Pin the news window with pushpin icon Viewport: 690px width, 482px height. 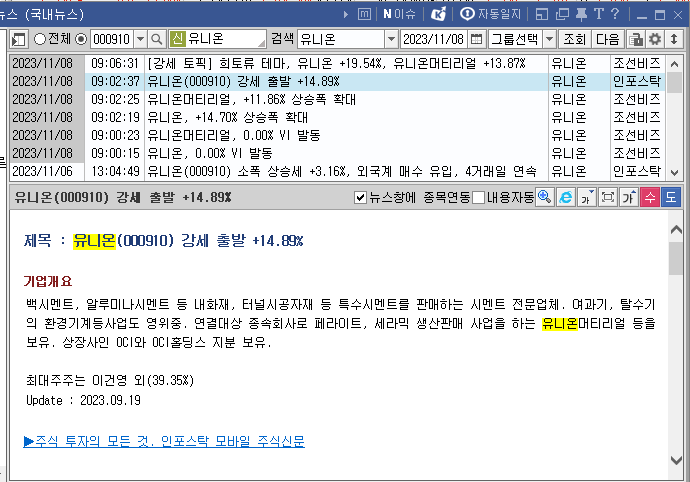[x=581, y=15]
